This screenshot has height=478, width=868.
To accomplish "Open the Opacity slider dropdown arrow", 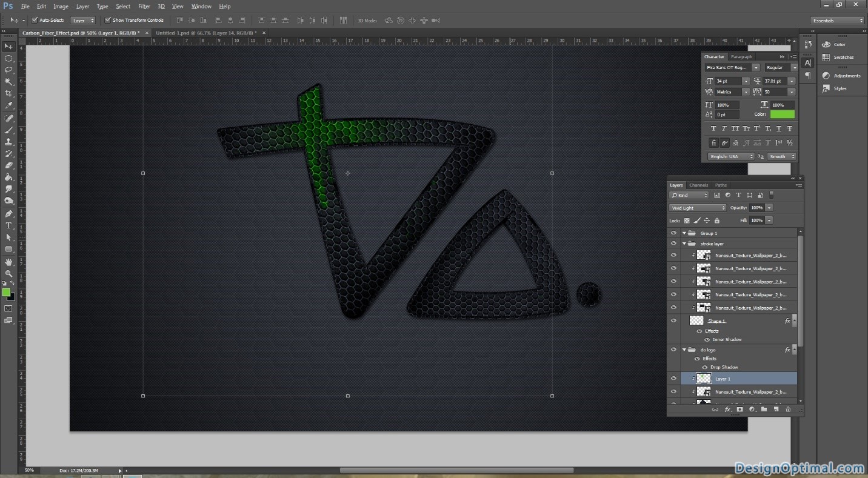I will (769, 207).
